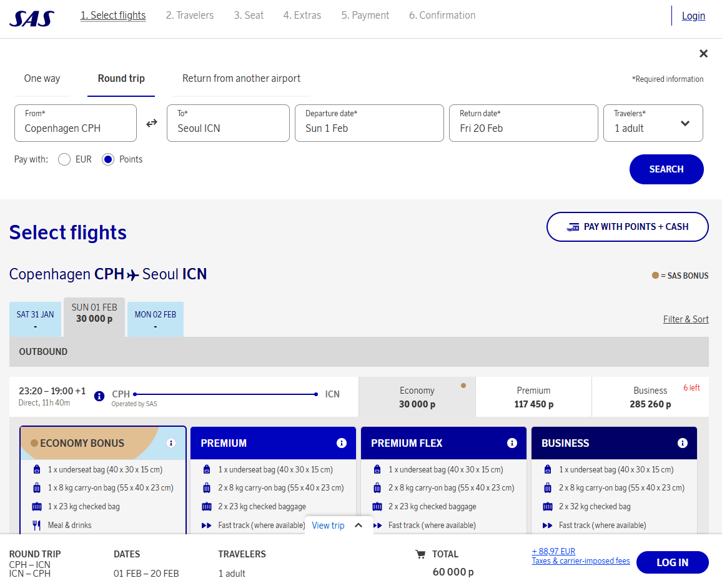Open flight details info icon
Image resolution: width=722 pixels, height=588 pixels.
(x=99, y=396)
